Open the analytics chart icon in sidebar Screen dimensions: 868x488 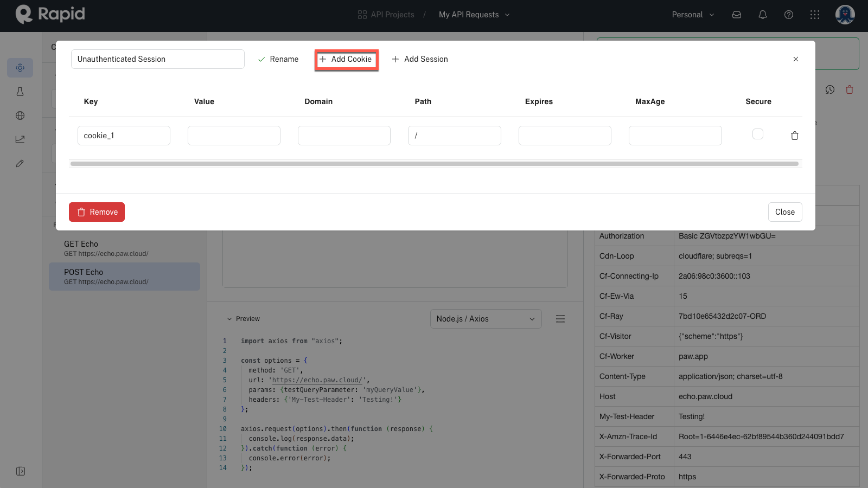(x=20, y=139)
